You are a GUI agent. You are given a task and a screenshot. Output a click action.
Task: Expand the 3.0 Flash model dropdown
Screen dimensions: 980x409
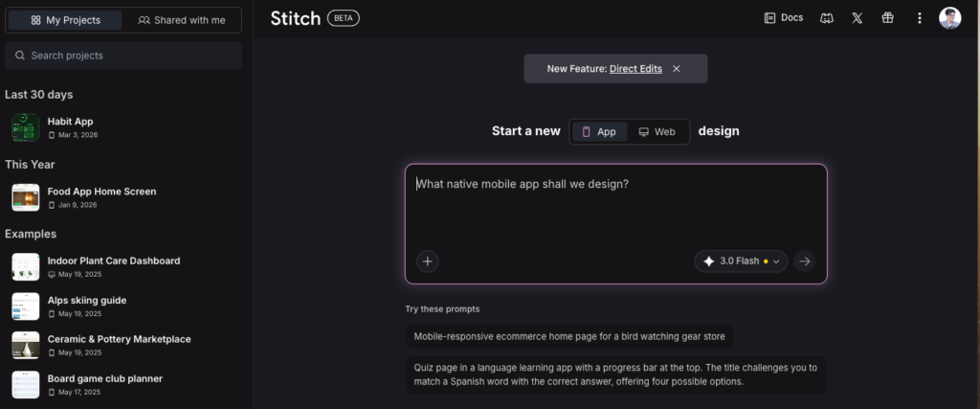tap(742, 261)
